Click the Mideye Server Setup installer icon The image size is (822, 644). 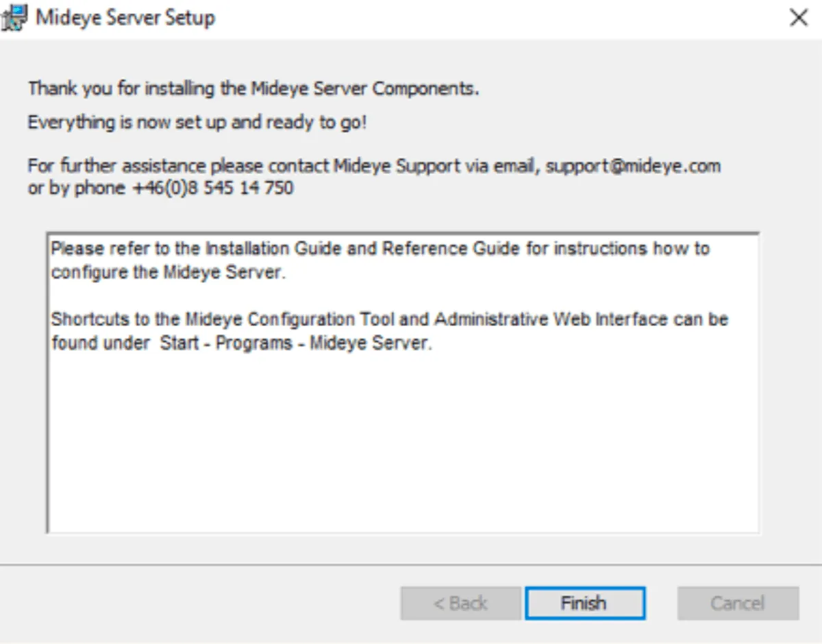tap(15, 17)
